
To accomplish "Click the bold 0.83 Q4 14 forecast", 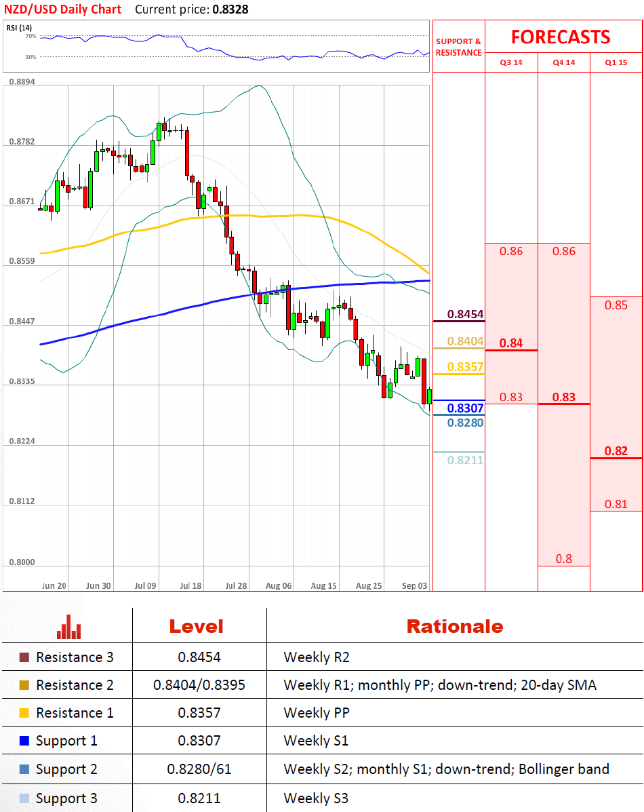I will pyautogui.click(x=564, y=398).
